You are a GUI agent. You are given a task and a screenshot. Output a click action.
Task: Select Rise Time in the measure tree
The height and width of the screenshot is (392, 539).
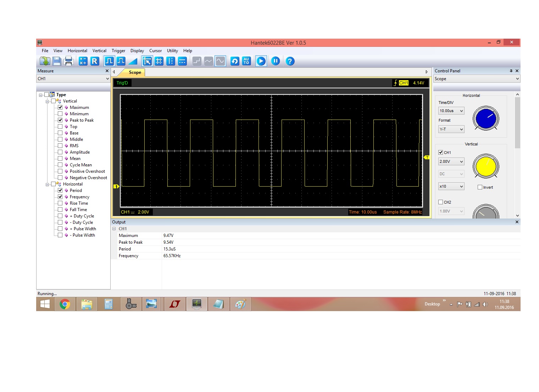(79, 203)
